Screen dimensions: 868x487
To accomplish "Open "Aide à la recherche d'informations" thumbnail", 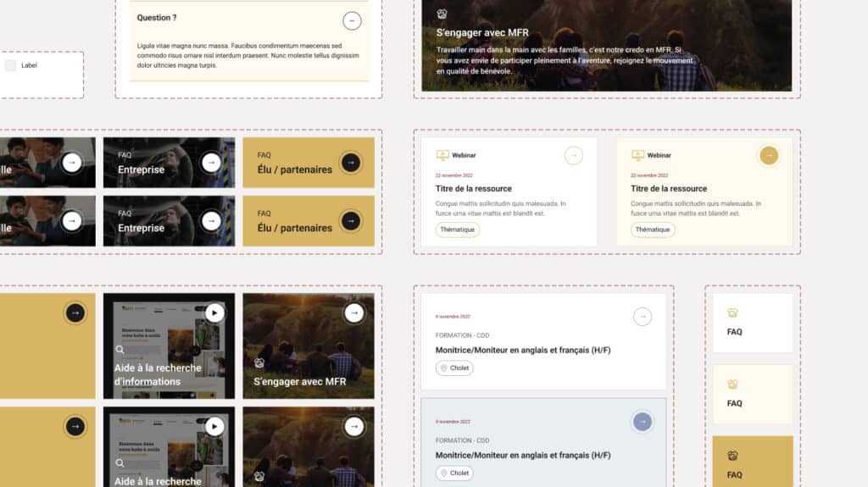I will [x=169, y=346].
